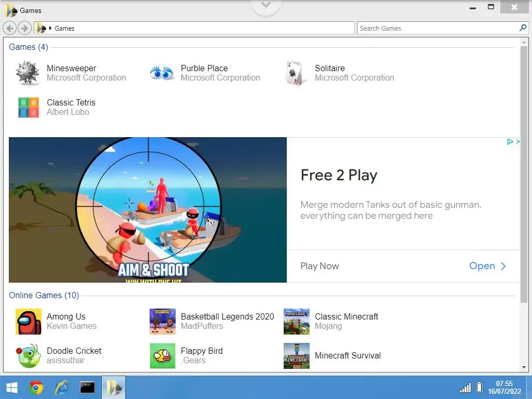The image size is (532, 399).
Task: Launch the Flappy Bird icon
Action: [x=163, y=355]
